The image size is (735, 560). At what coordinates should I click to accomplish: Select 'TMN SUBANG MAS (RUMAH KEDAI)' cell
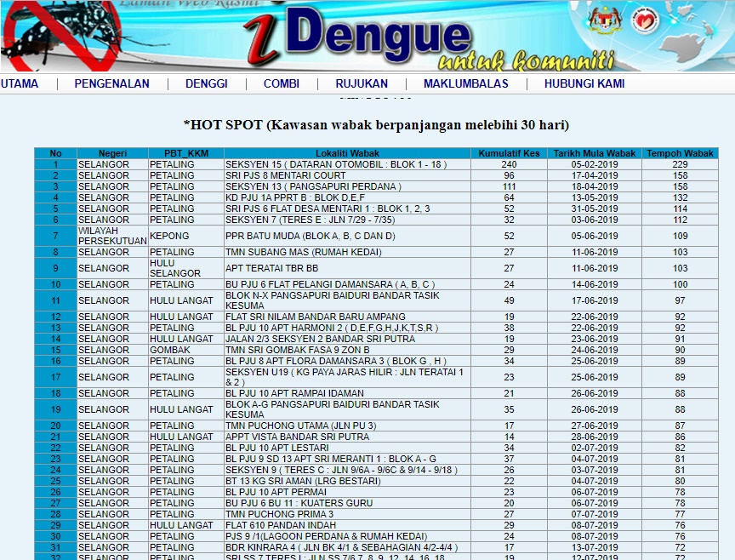click(347, 252)
